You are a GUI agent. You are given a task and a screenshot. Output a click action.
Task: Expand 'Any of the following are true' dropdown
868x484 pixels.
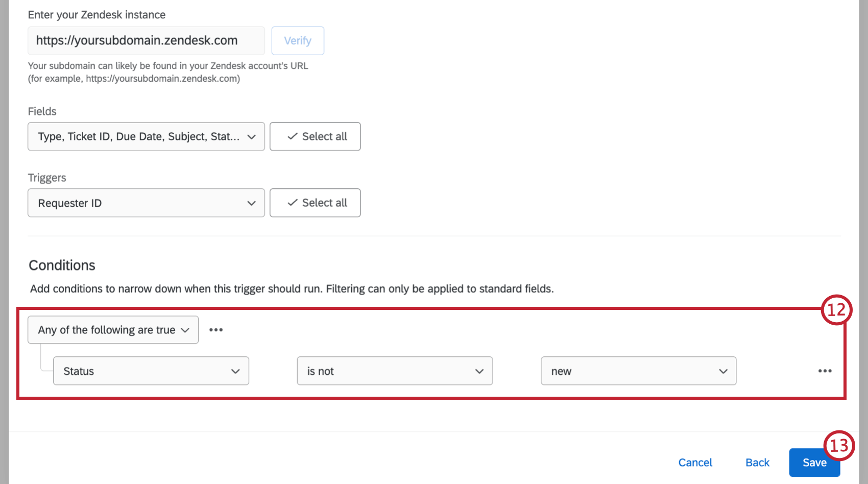[113, 330]
